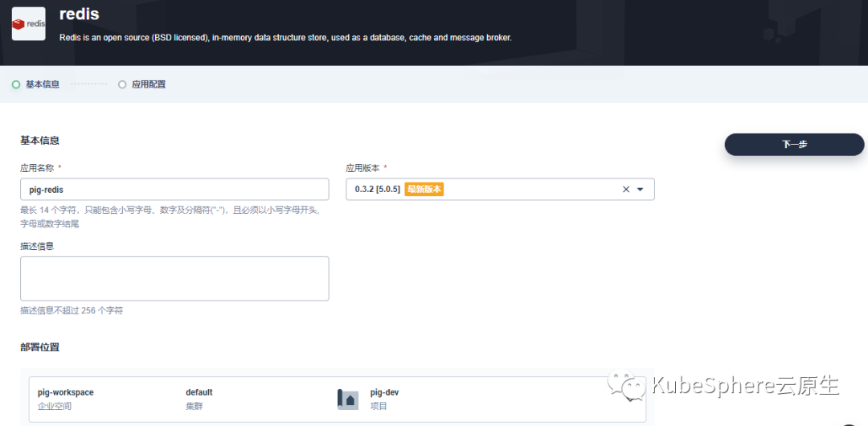The width and height of the screenshot is (868, 426).
Task: Click the redis app logo icon
Action: [x=29, y=24]
